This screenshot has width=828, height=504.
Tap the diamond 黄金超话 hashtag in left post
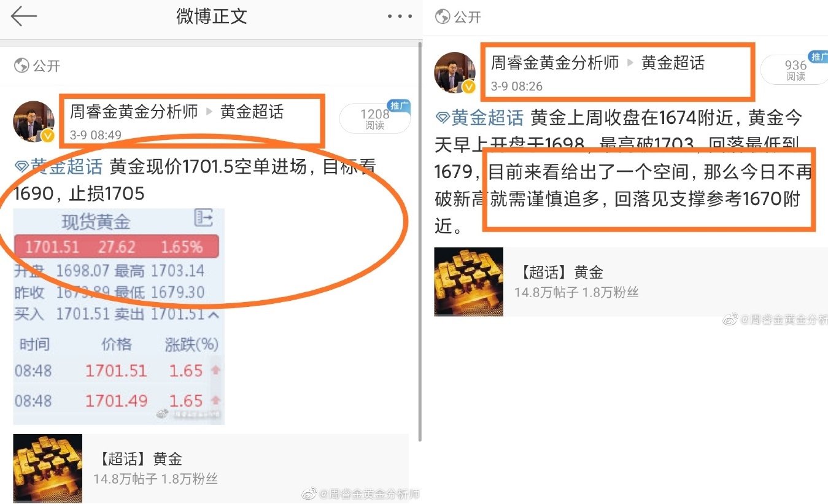(x=58, y=167)
